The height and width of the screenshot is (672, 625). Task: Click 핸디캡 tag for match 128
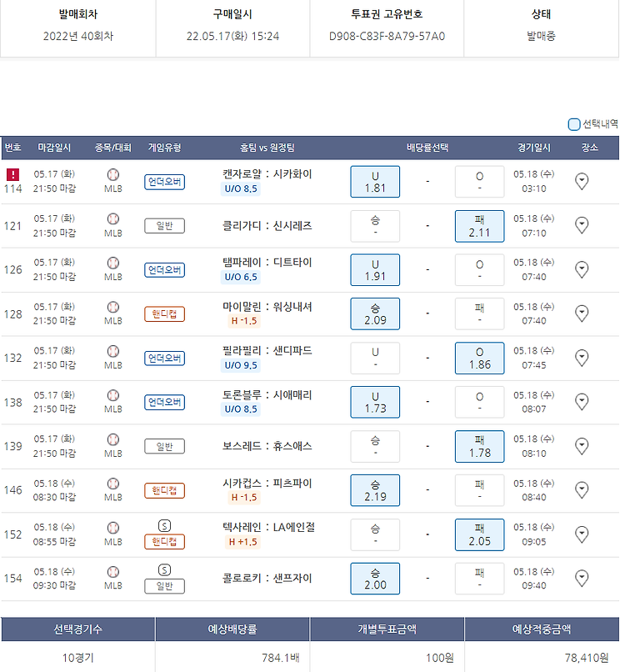(164, 313)
